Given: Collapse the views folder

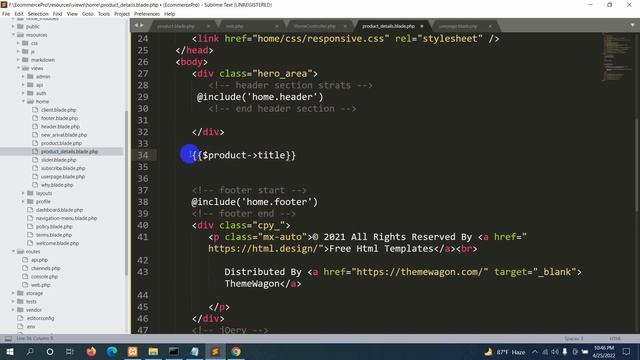Looking at the screenshot, I should pos(18,68).
